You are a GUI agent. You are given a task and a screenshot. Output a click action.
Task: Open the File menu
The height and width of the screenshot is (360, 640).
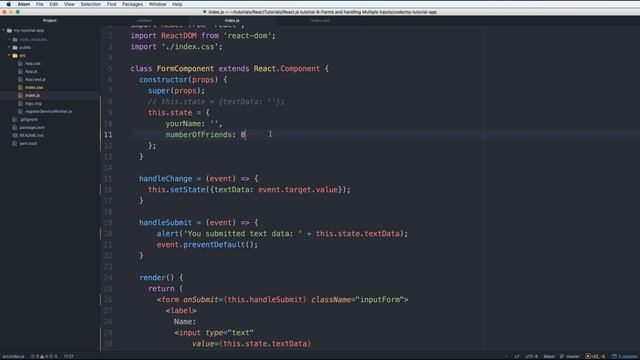[x=40, y=4]
